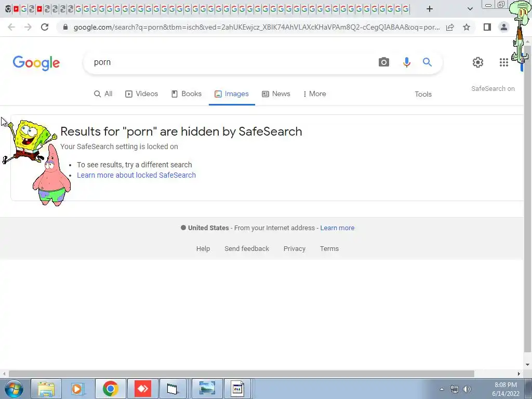The image size is (532, 399).
Task: Click the address bar URL
Action: click(x=257, y=27)
